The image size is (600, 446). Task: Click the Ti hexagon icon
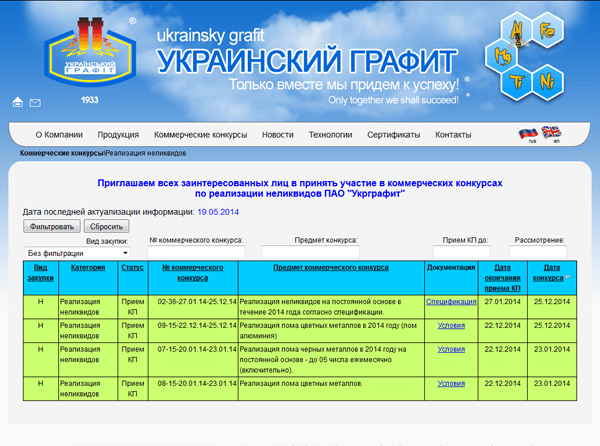point(517,82)
